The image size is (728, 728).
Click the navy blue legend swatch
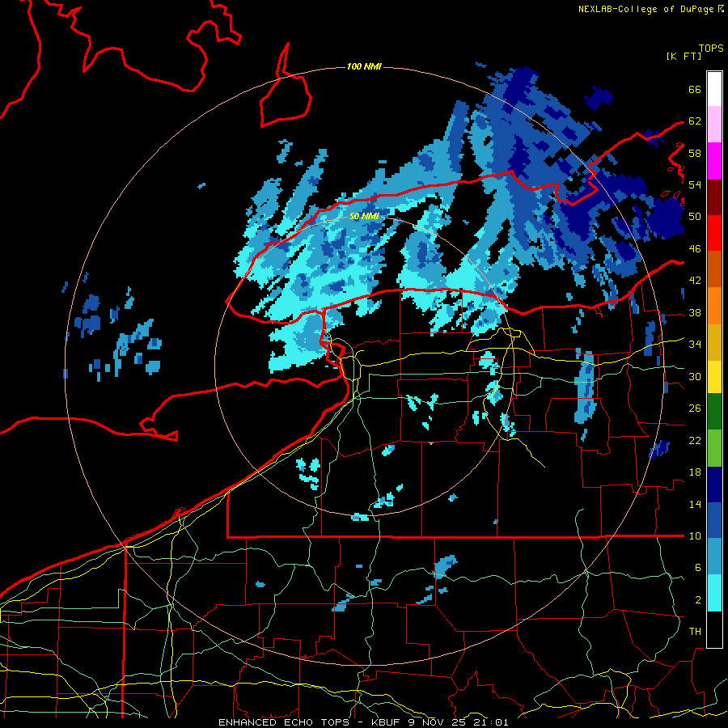point(714,485)
